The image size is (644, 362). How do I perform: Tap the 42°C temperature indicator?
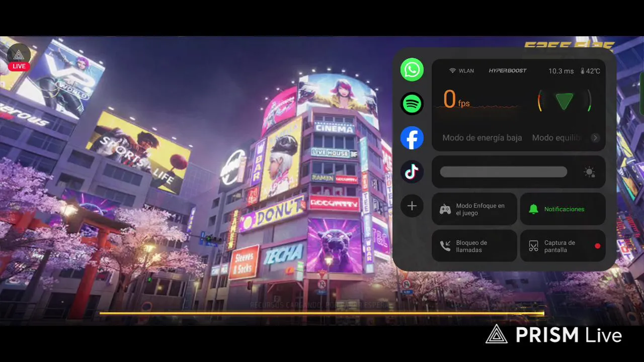pos(590,71)
